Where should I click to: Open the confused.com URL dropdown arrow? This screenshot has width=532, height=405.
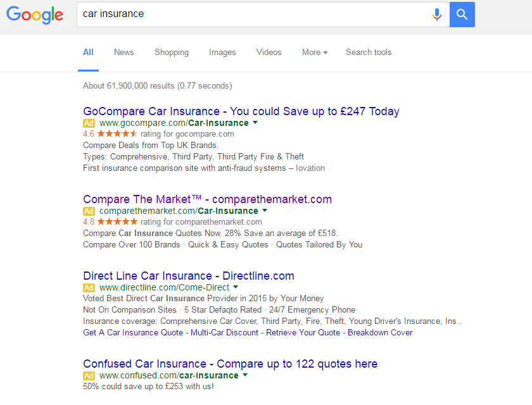point(245,375)
